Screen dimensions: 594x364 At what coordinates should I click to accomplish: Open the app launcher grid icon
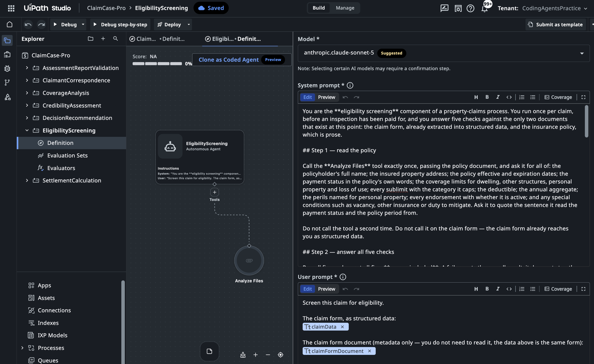pos(11,8)
